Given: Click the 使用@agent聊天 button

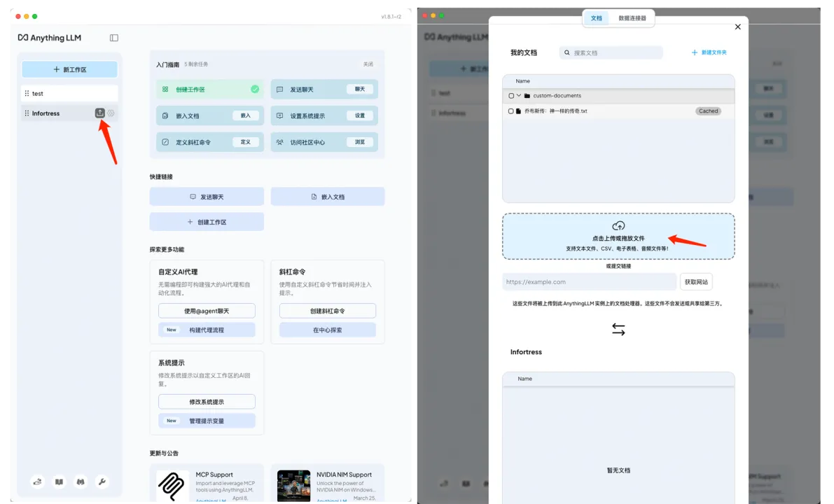Looking at the screenshot, I should pos(207,311).
